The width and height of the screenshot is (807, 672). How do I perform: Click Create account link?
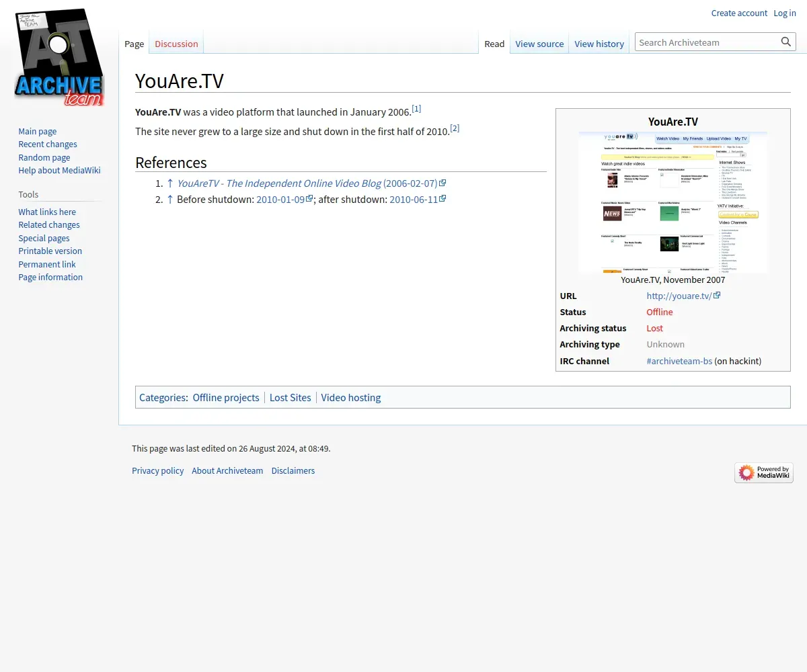point(739,13)
